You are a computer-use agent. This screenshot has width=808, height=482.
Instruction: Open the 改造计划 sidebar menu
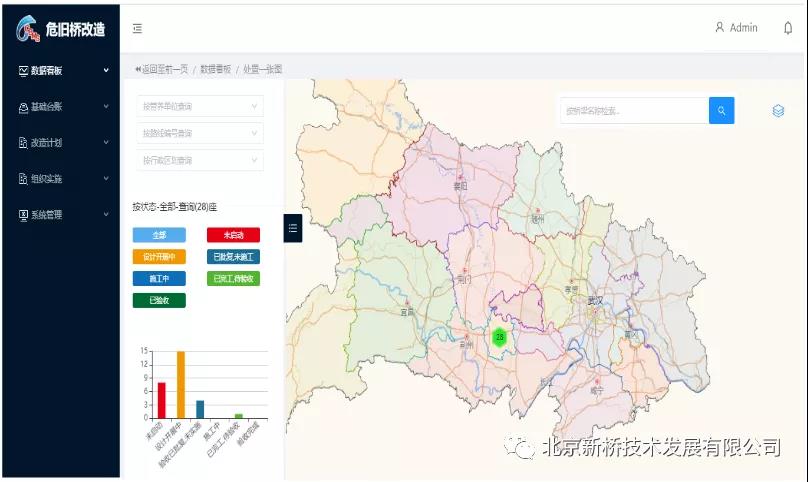(x=60, y=143)
